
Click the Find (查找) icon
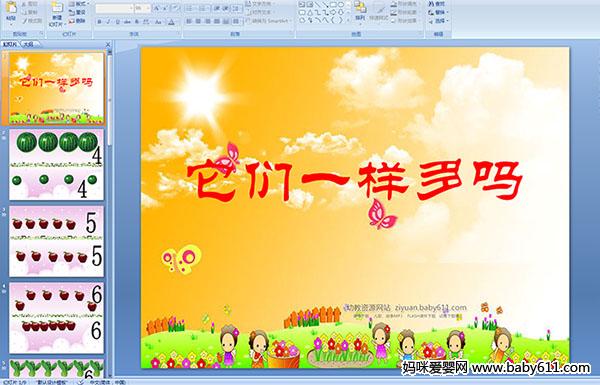[x=436, y=4]
